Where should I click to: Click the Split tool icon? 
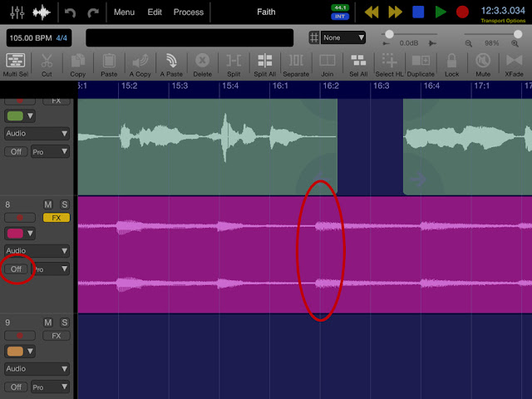(x=234, y=65)
